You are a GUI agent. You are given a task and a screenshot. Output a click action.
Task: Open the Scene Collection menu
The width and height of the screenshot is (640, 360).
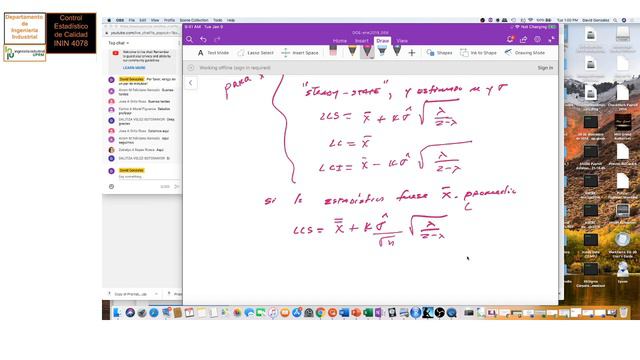[194, 20]
